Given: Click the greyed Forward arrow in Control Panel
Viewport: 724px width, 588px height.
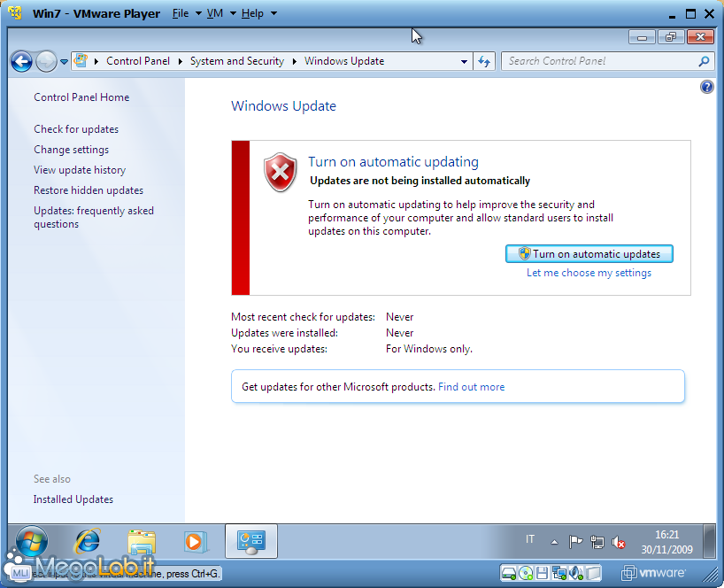Looking at the screenshot, I should (x=46, y=61).
